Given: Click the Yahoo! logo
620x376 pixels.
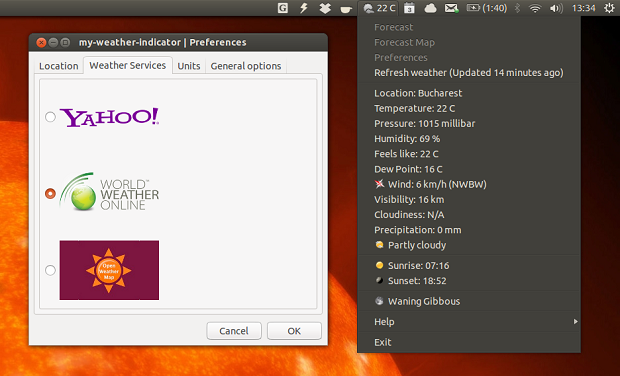Looking at the screenshot, I should [x=109, y=117].
